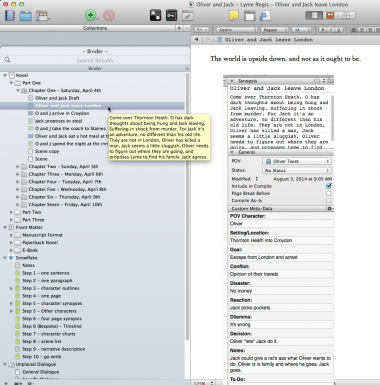This screenshot has width=380, height=385.
Task: Check Compile As-Is
Action: point(329,201)
